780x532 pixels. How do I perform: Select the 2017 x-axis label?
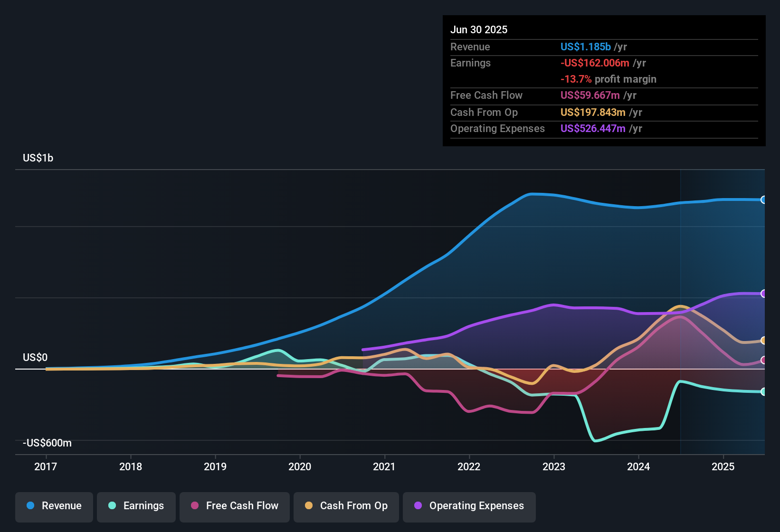46,467
